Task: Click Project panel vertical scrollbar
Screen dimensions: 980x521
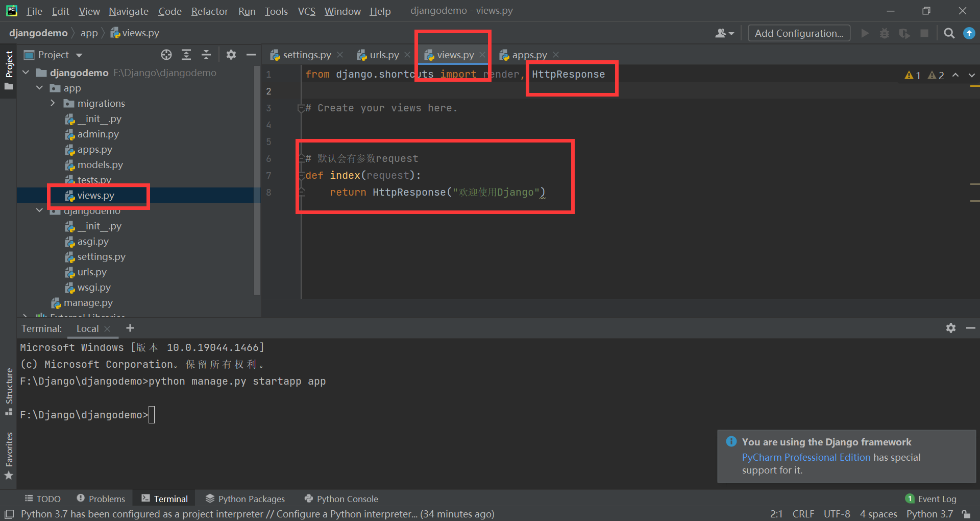Action: tap(257, 181)
